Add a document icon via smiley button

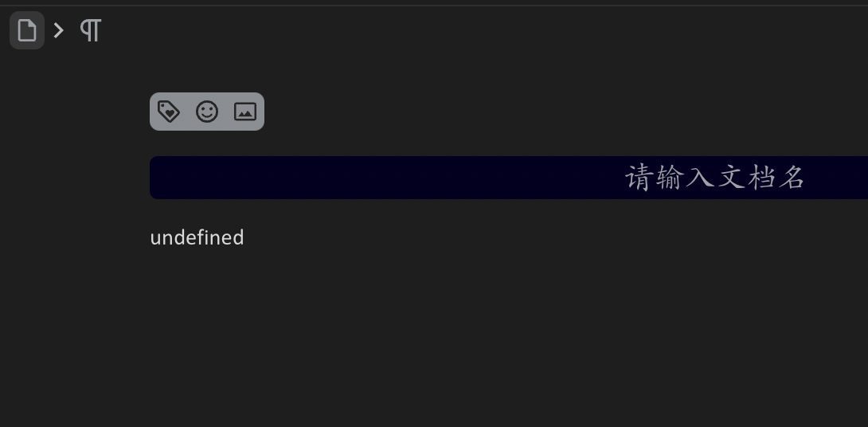pyautogui.click(x=207, y=112)
